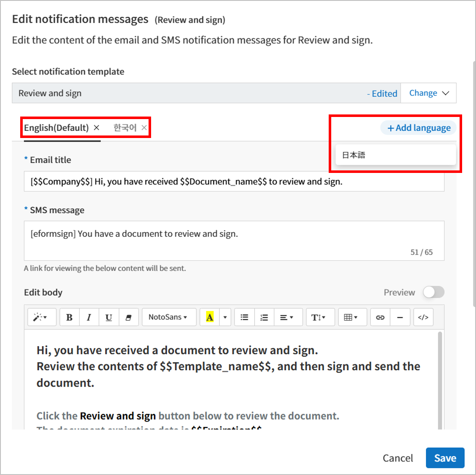The image size is (476, 475).
Task: Click into the Email title field
Action: point(234,181)
